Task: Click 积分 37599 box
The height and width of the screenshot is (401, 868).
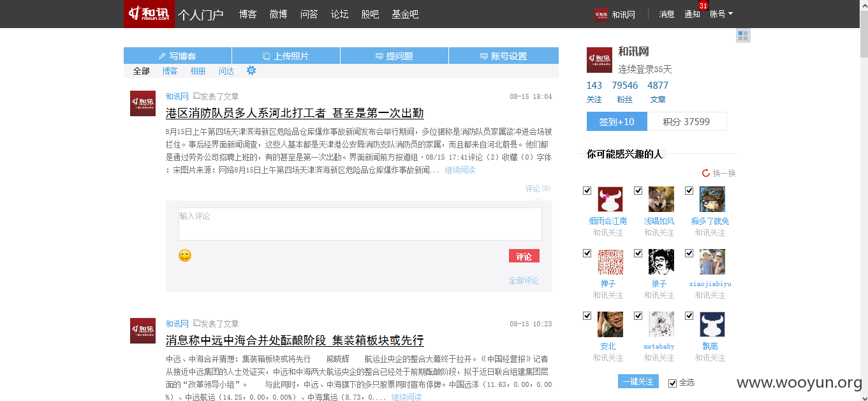Action: point(687,121)
